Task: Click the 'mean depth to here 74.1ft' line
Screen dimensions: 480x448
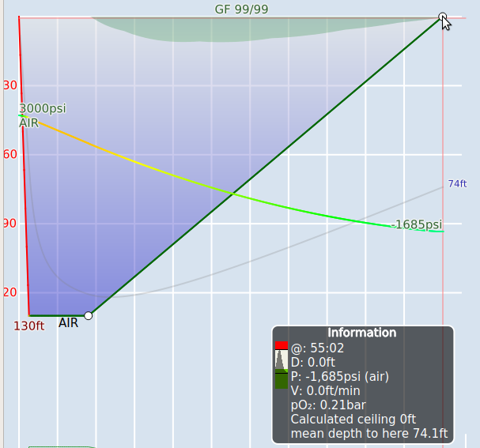Action: click(x=369, y=433)
